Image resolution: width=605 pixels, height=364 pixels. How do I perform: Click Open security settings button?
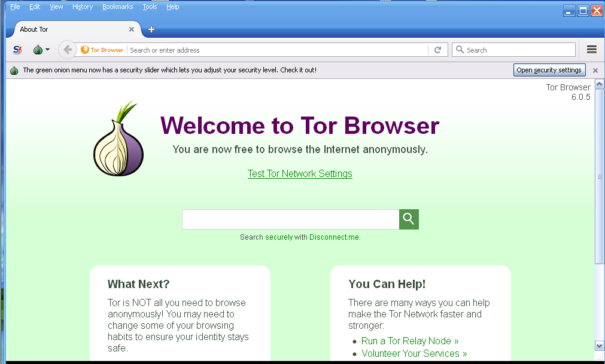tap(549, 70)
